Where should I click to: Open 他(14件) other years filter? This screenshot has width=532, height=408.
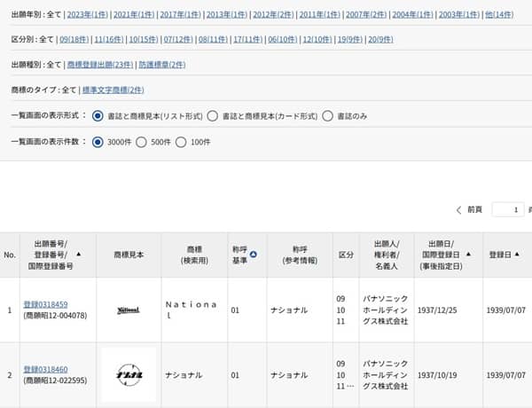[499, 14]
